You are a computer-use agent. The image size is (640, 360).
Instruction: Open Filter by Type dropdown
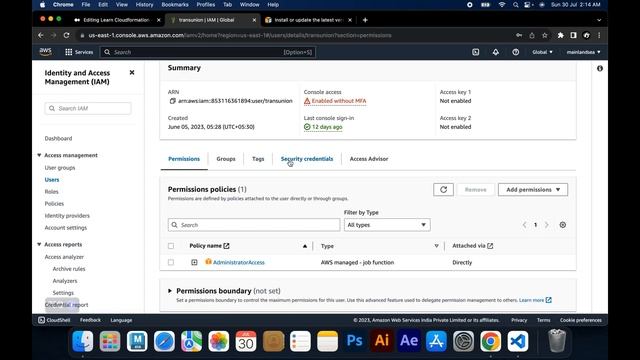[x=387, y=225]
